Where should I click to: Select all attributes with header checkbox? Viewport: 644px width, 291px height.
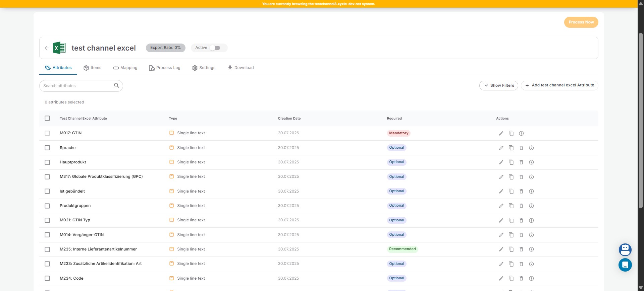tap(47, 118)
